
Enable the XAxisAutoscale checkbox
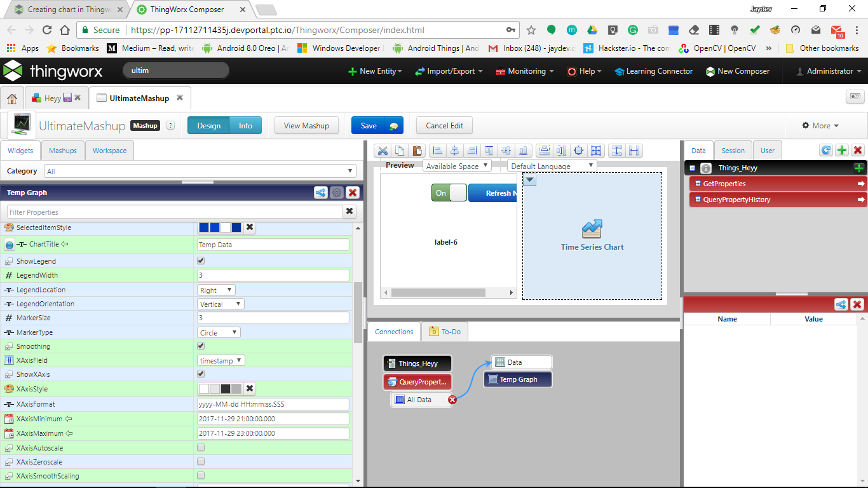(x=201, y=447)
